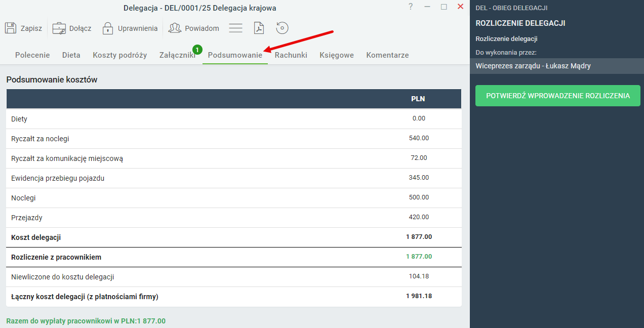The image size is (644, 328).
Task: Click the value 72.00
Action: (x=419, y=158)
